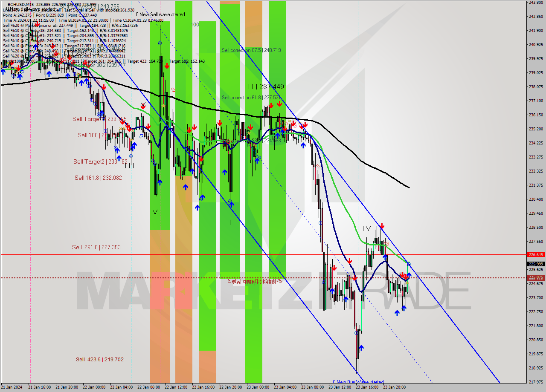Screen dimensions: 546x392
Task: Click the '21 Jan 2024' date label
Action: coord(11,387)
